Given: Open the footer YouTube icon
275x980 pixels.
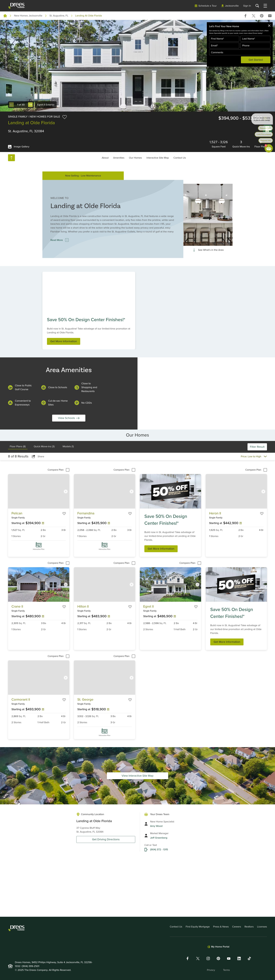Looking at the screenshot, I should (229, 958).
